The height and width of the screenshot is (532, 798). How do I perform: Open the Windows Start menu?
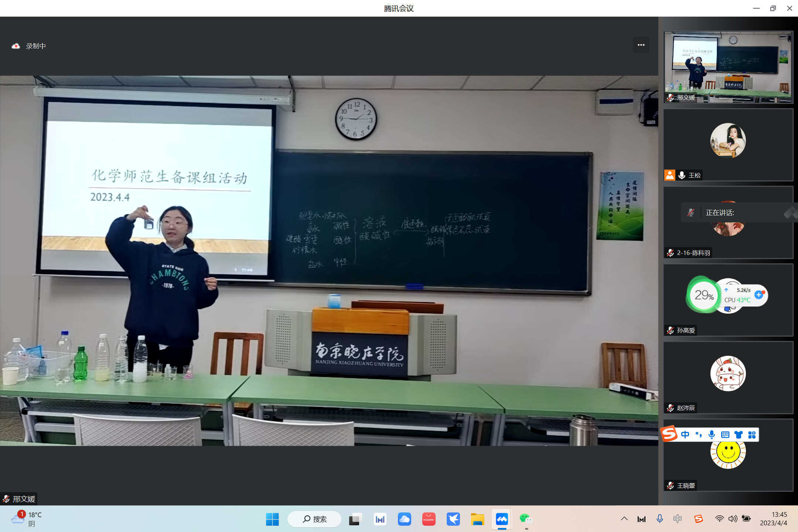tap(272, 519)
